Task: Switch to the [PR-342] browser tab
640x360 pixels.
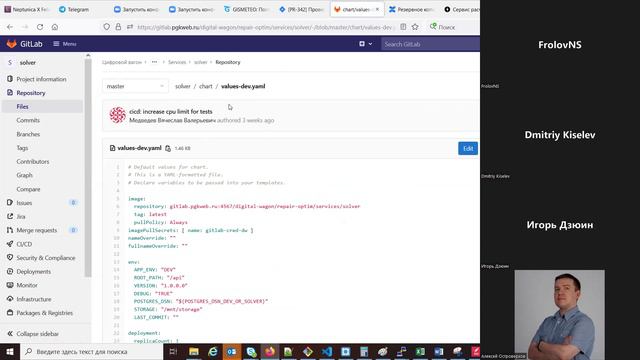Action: (x=301, y=9)
